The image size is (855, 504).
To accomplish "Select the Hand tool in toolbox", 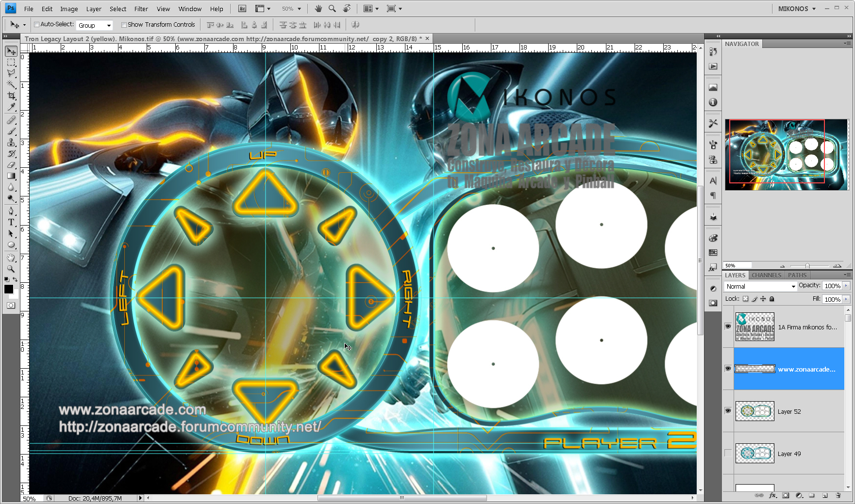I will [x=11, y=257].
